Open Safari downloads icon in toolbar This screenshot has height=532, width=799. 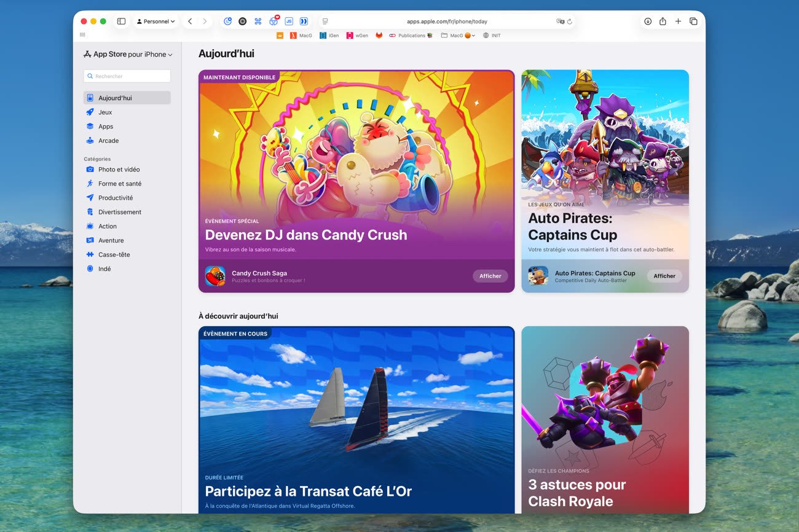648,22
